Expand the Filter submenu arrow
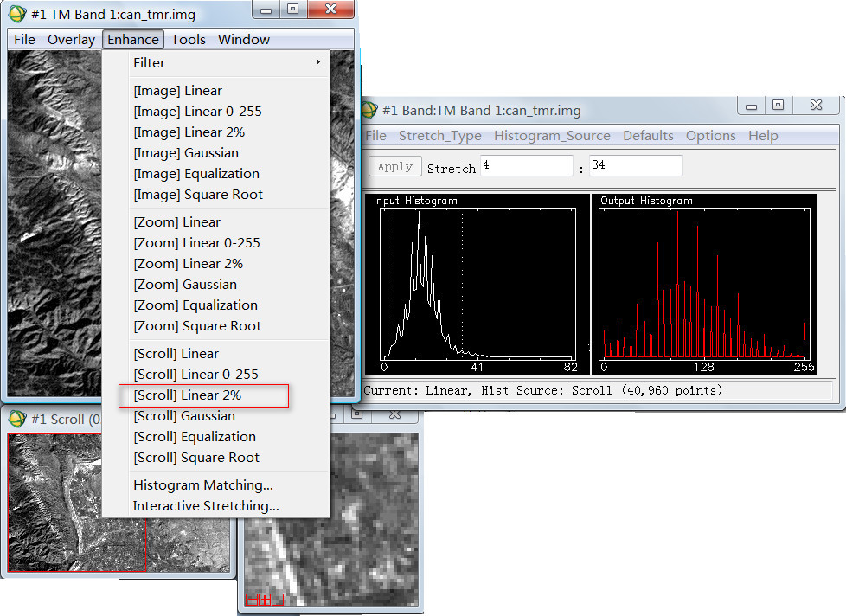 coord(317,62)
